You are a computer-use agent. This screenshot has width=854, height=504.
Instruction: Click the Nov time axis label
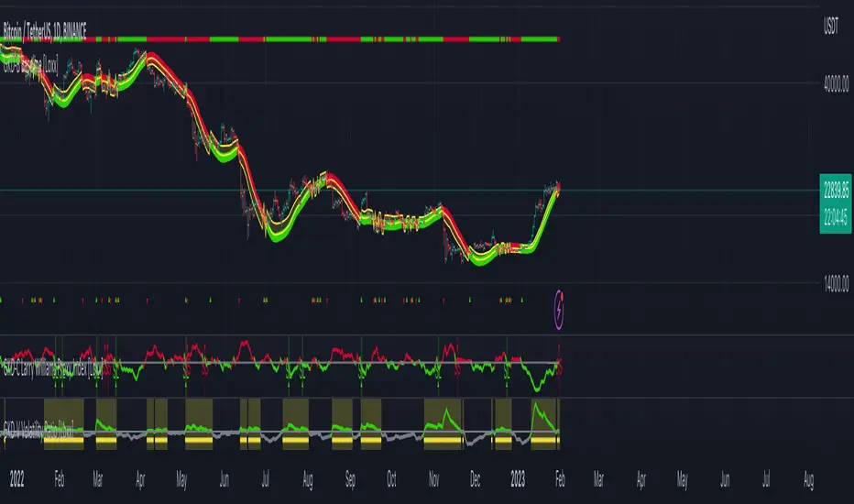click(433, 479)
